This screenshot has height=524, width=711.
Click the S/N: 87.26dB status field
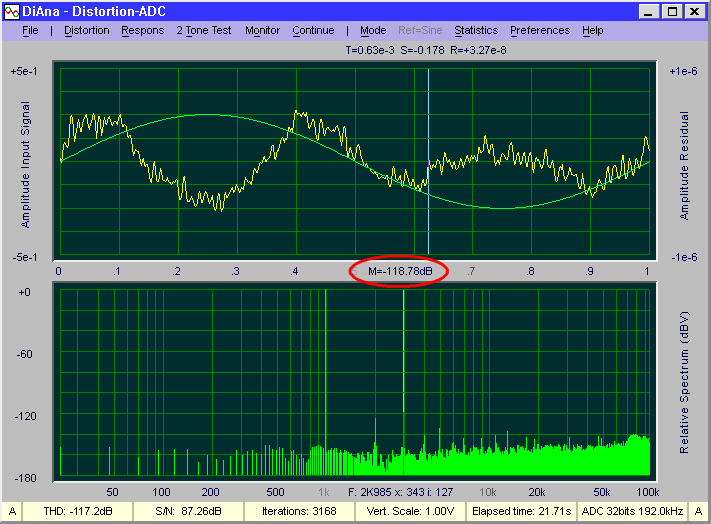188,511
